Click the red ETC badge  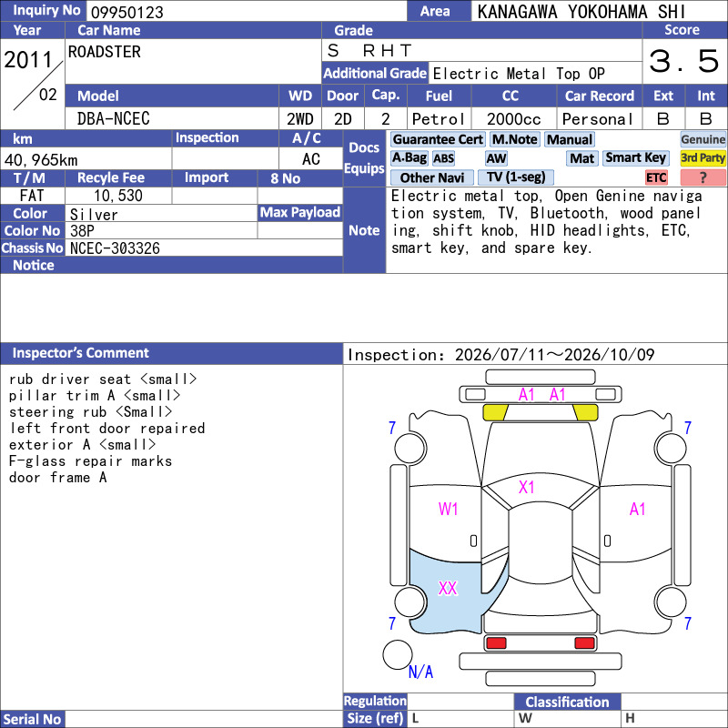click(x=656, y=177)
